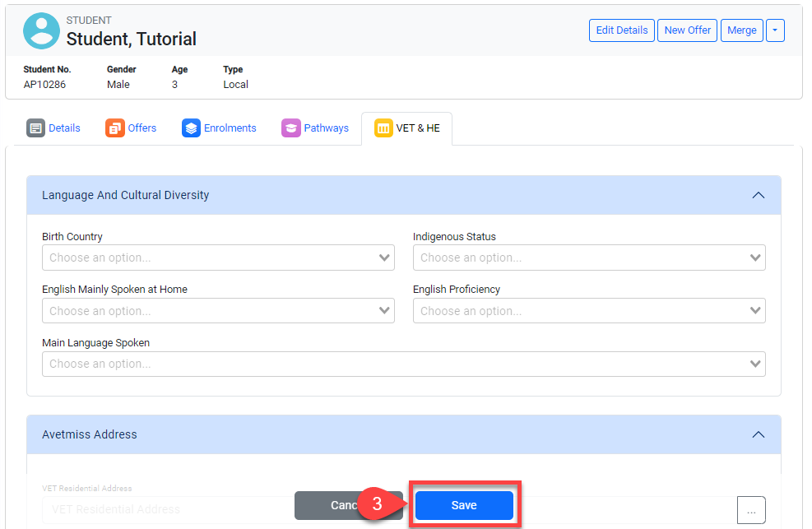Switch to the Enrolments tab

click(x=230, y=128)
